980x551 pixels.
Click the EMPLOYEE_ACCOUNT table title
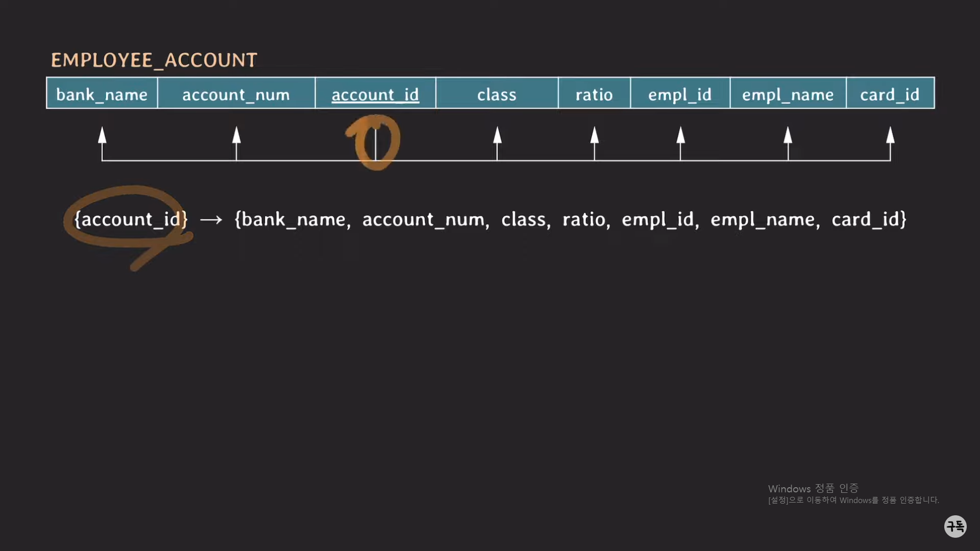pos(154,60)
